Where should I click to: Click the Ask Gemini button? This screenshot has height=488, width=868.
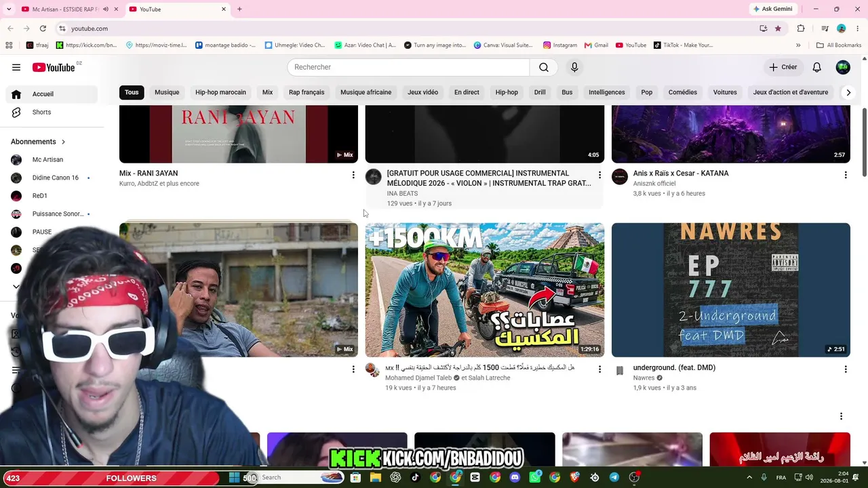[x=772, y=9]
